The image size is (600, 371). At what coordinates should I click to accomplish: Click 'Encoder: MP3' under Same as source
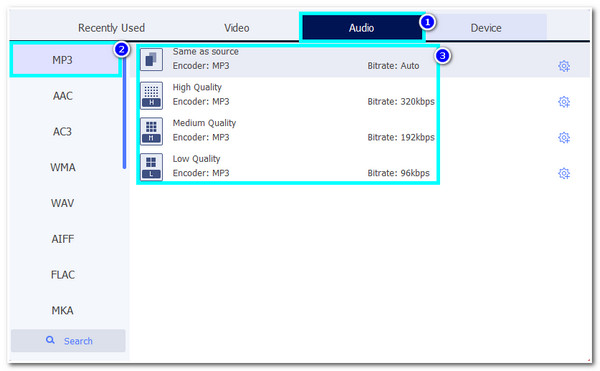201,66
